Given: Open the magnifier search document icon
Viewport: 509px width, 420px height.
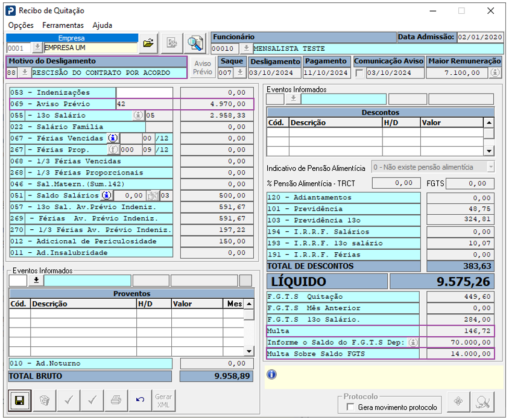Looking at the screenshot, I should 195,43.
